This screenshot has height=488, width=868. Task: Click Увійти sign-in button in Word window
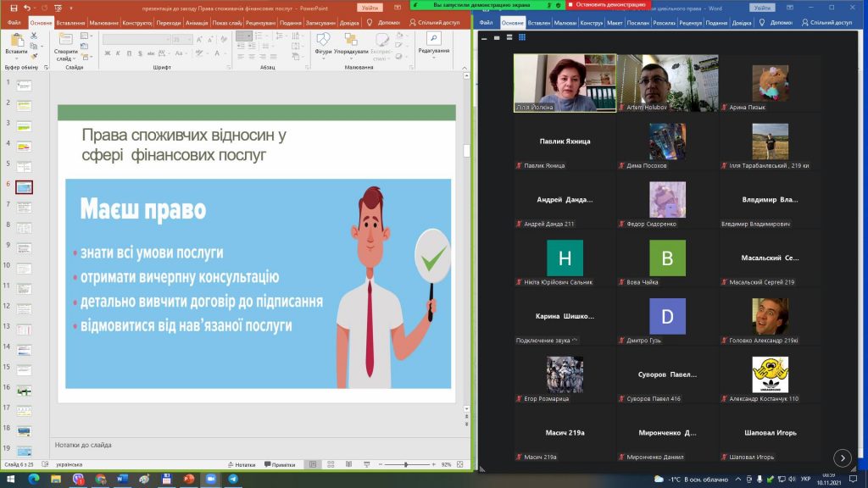coord(762,8)
